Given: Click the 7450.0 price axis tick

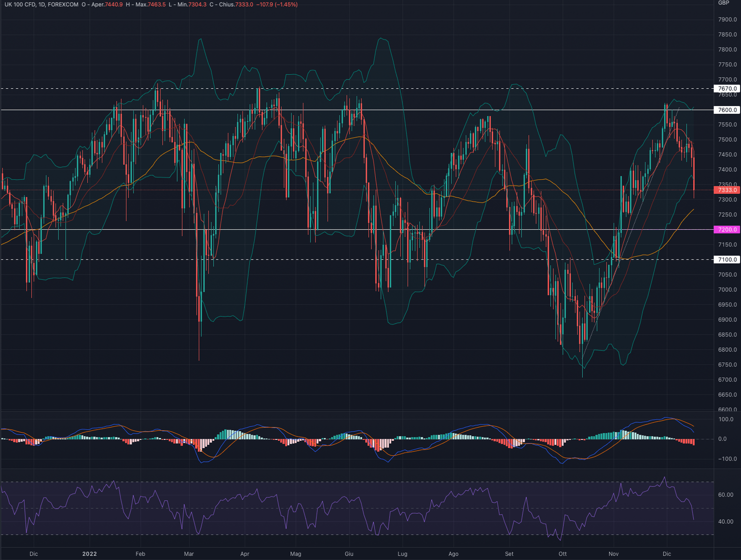Looking at the screenshot, I should pos(727,155).
